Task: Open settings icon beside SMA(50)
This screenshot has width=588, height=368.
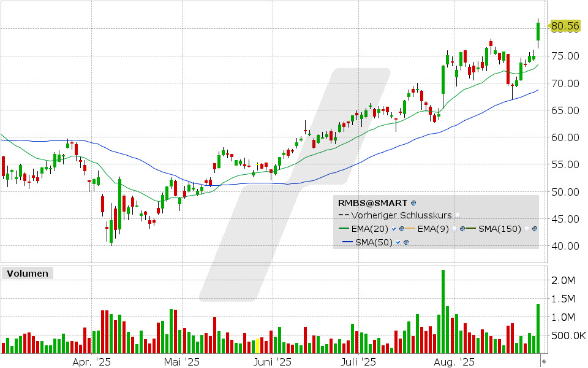Action: pos(406,242)
